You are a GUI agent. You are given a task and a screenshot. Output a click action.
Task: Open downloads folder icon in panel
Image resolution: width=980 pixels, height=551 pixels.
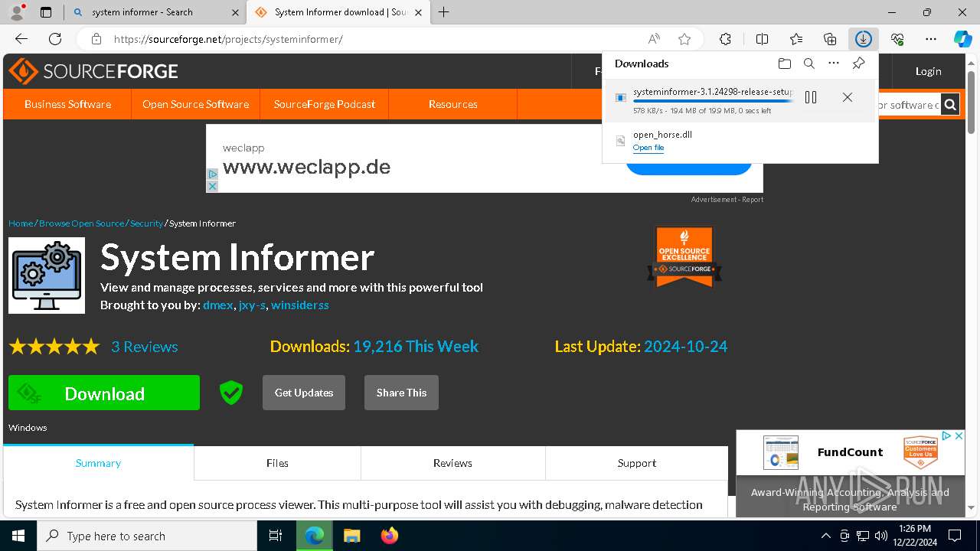784,64
